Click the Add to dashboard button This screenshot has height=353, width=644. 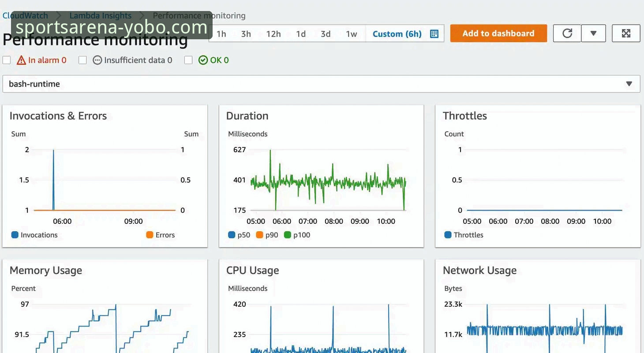498,34
